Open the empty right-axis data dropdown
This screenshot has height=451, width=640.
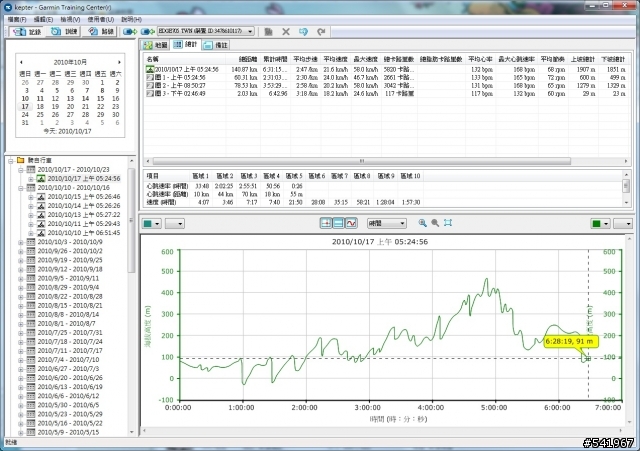click(x=623, y=224)
